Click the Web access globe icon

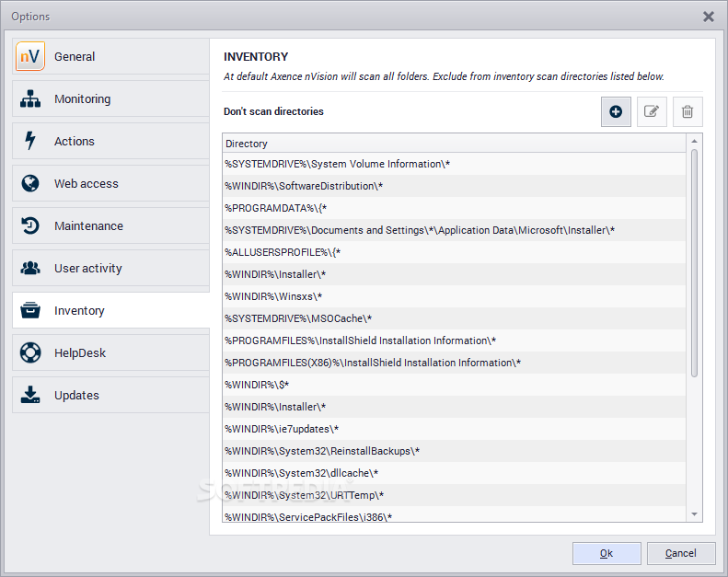coord(30,183)
